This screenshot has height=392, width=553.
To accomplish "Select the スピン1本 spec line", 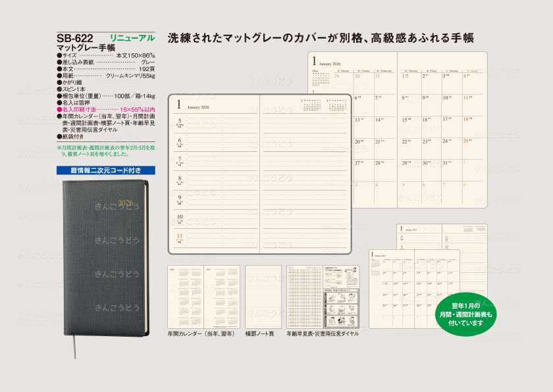I will click(x=71, y=89).
